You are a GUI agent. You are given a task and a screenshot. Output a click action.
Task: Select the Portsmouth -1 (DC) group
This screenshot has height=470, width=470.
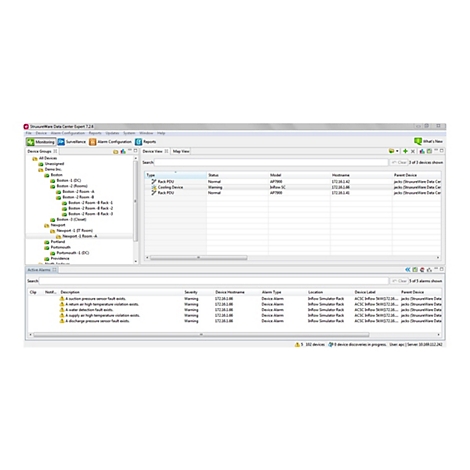pos(73,253)
